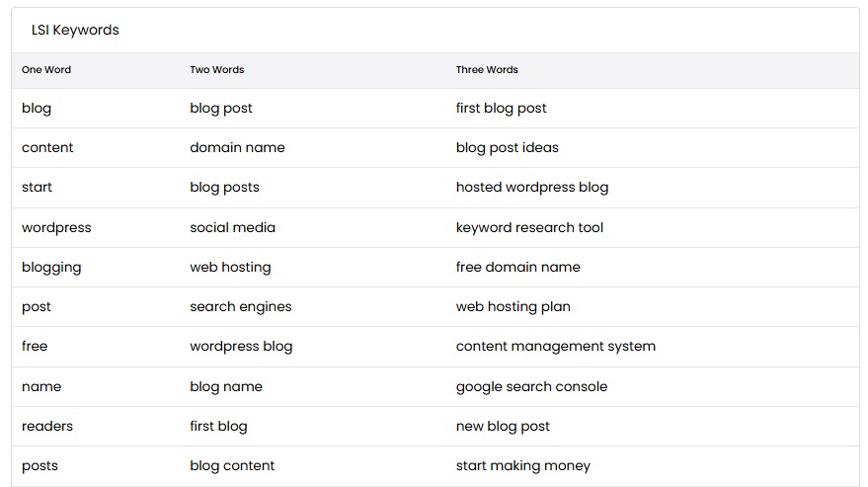The height and width of the screenshot is (487, 868).
Task: Select the 'domain name' keyword
Action: [x=237, y=147]
